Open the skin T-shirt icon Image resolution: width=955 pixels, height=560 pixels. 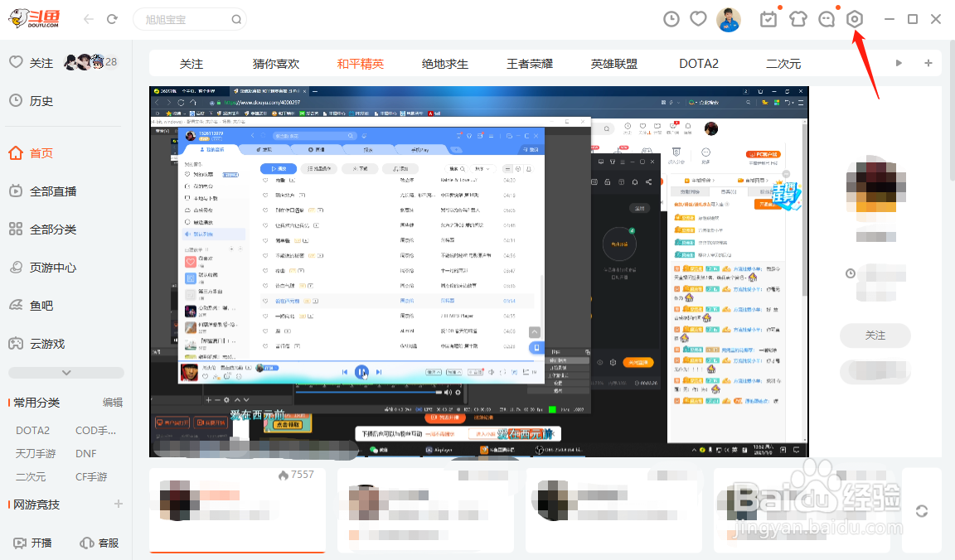click(797, 19)
